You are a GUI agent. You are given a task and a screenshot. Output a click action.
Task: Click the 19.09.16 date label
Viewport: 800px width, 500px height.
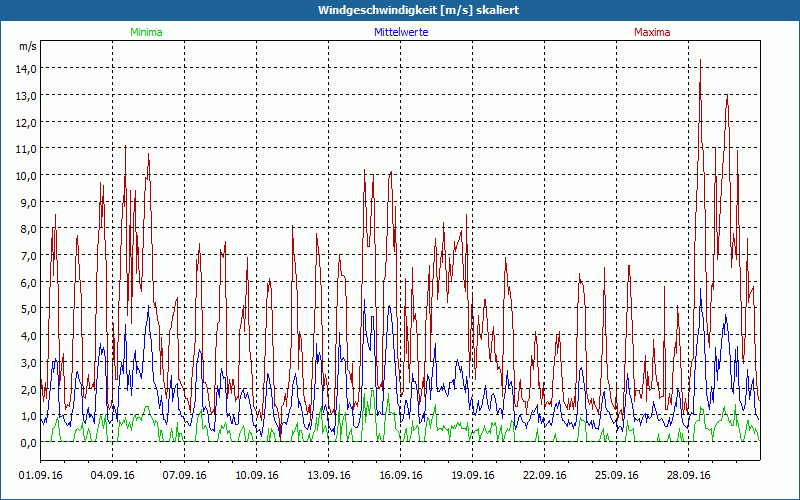pos(472,475)
